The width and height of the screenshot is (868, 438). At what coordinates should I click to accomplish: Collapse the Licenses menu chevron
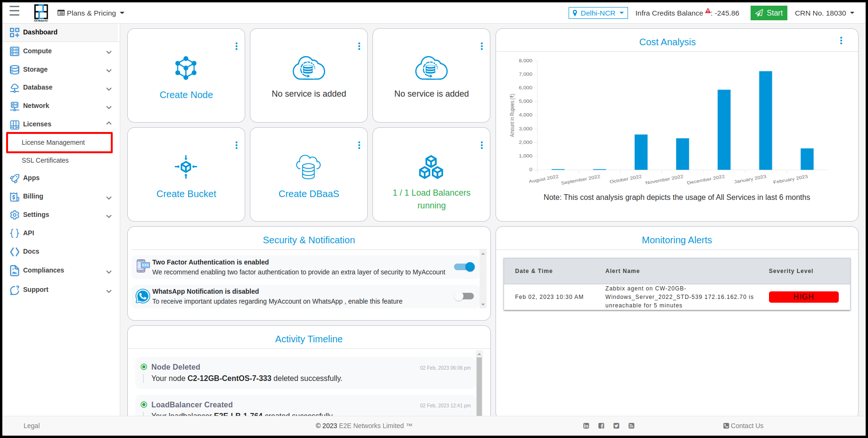(109, 123)
